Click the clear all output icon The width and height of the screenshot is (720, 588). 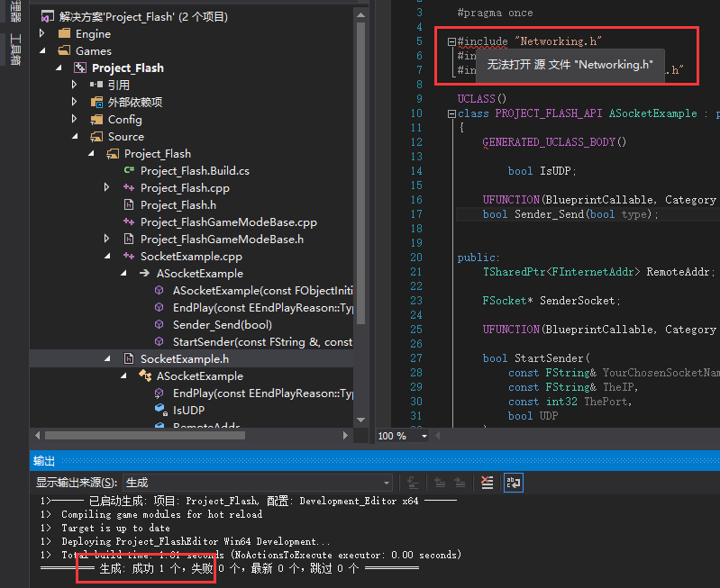487,483
